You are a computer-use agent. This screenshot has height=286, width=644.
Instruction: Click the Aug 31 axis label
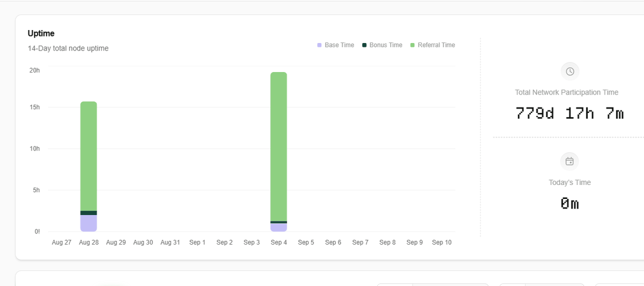coord(170,242)
